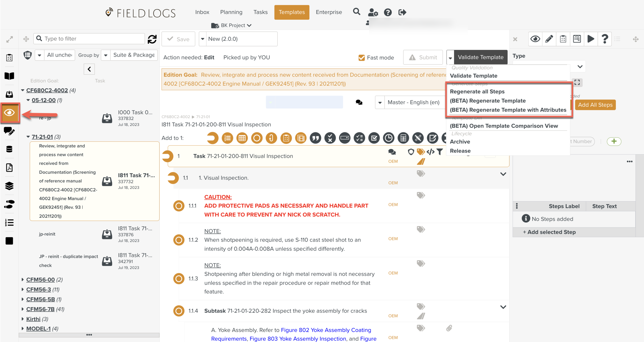Viewport: 644px width, 342px height.
Task: Switch to the Planning tab
Action: (x=231, y=12)
